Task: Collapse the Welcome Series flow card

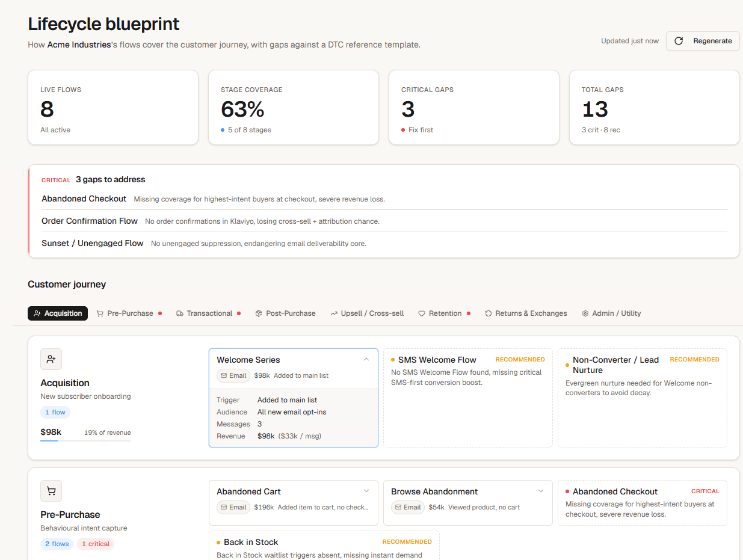Action: [x=366, y=360]
